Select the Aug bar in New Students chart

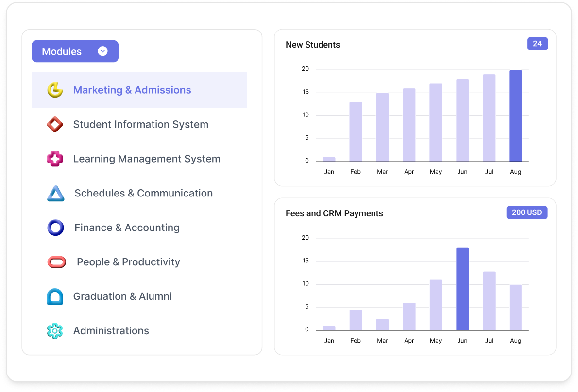click(x=515, y=115)
